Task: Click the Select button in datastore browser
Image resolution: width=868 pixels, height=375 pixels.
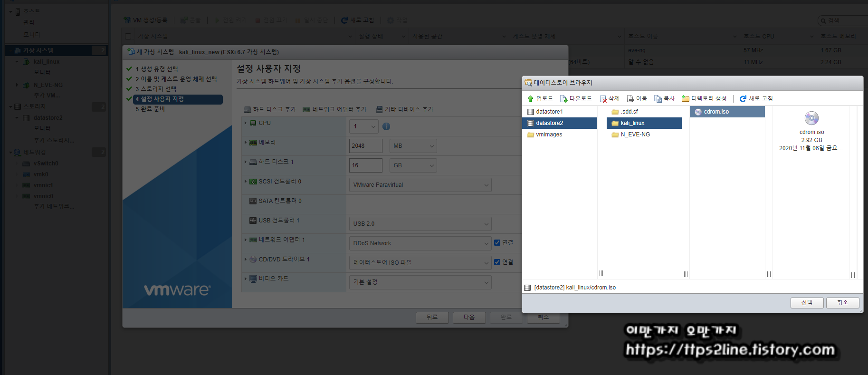Action: (x=807, y=303)
